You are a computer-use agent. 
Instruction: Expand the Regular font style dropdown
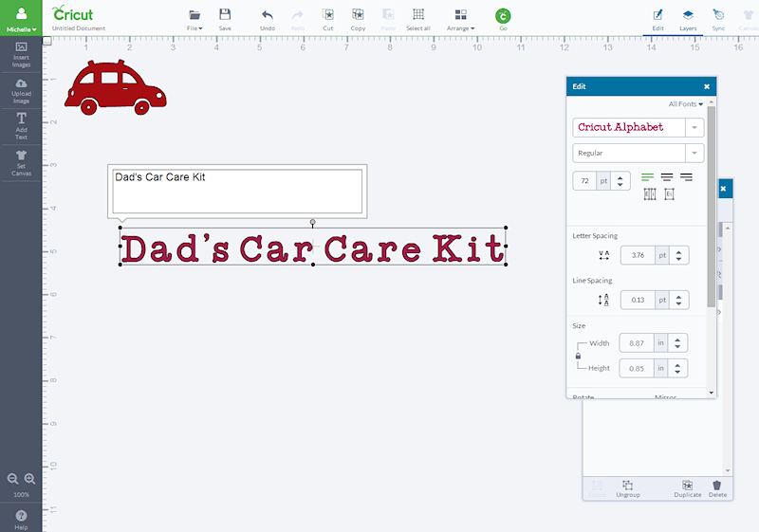[694, 153]
